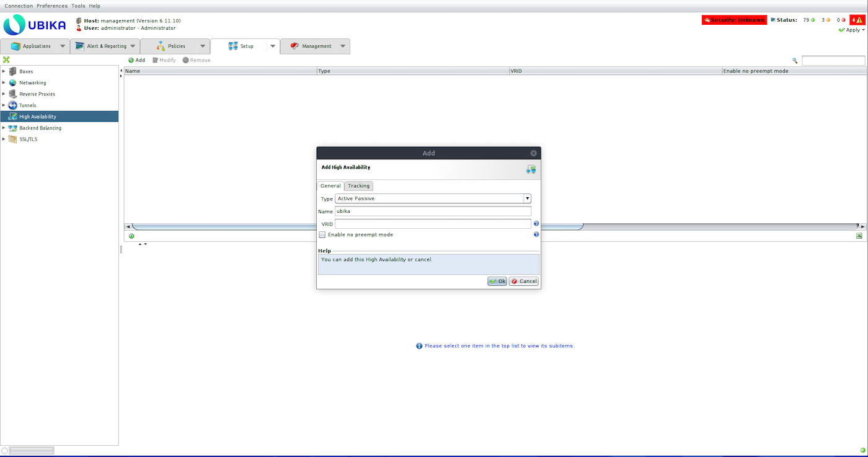Screen dimensions: 868x457
Task: Expand the Networking tree node
Action: [x=4, y=82]
